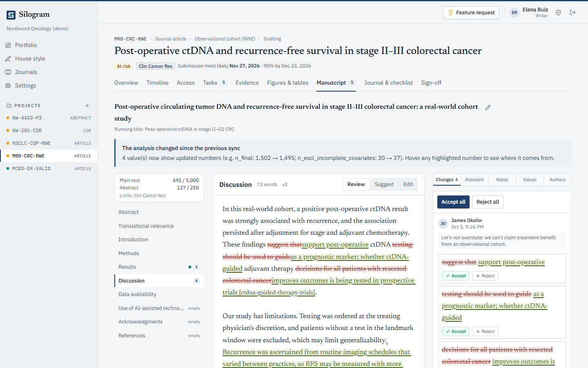588x368 pixels.
Task: Open the Tasks tab
Action: coord(215,83)
